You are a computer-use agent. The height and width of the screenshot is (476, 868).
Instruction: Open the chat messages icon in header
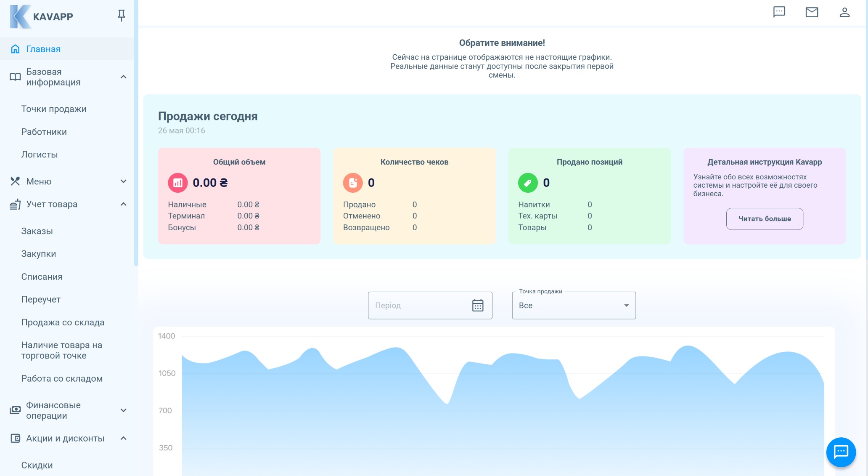click(x=779, y=12)
